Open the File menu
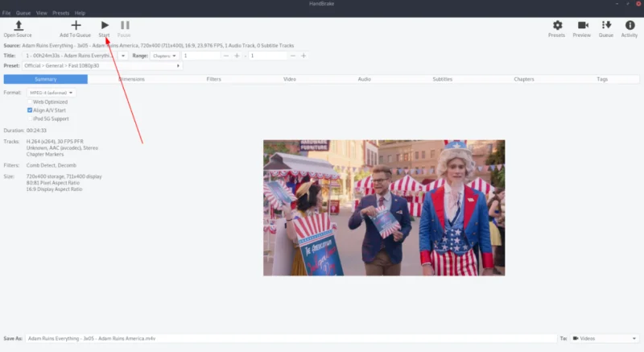Screen dimensions: 644x352 pyautogui.click(x=6, y=13)
